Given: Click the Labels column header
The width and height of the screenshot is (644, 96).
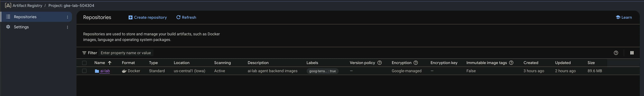Looking at the screenshot, I should pos(312,63).
